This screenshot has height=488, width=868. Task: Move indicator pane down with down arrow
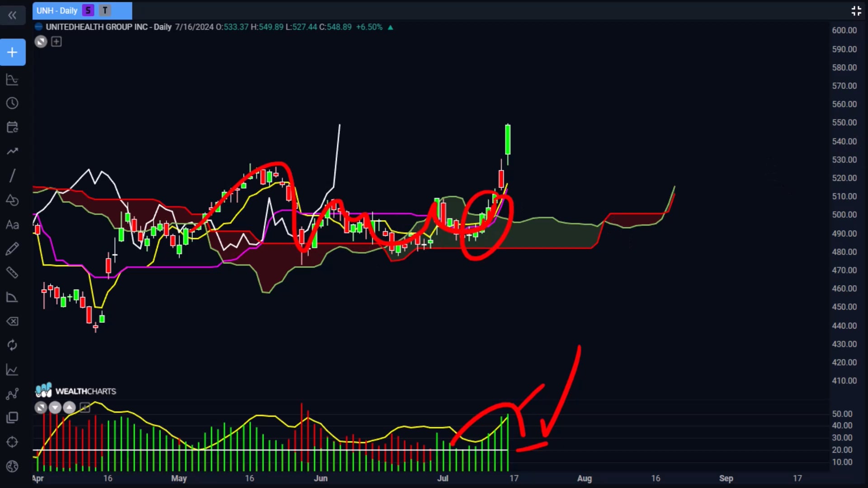point(55,408)
